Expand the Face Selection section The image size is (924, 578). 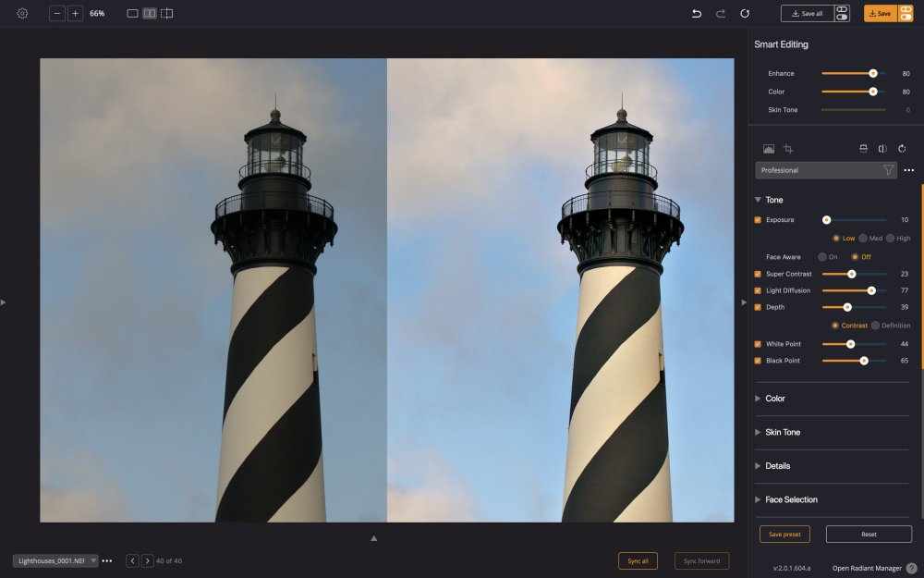758,499
